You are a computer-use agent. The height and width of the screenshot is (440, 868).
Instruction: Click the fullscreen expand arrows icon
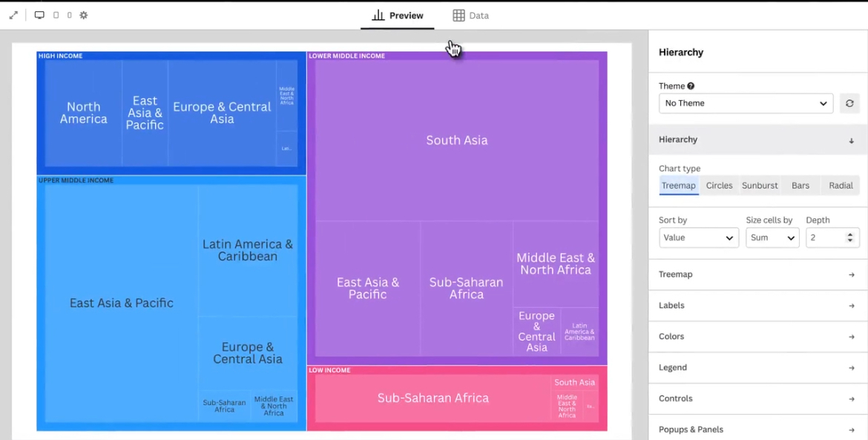click(13, 15)
